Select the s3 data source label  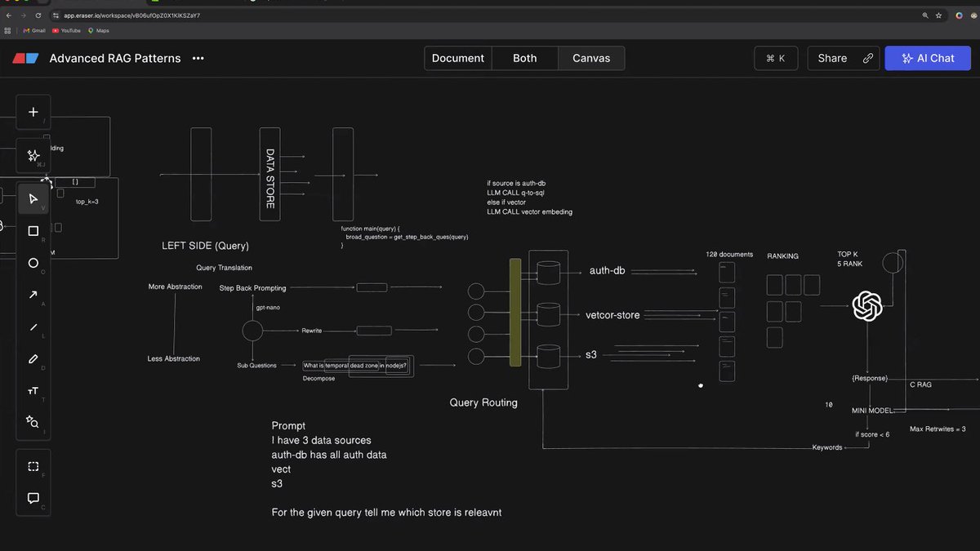click(x=591, y=354)
